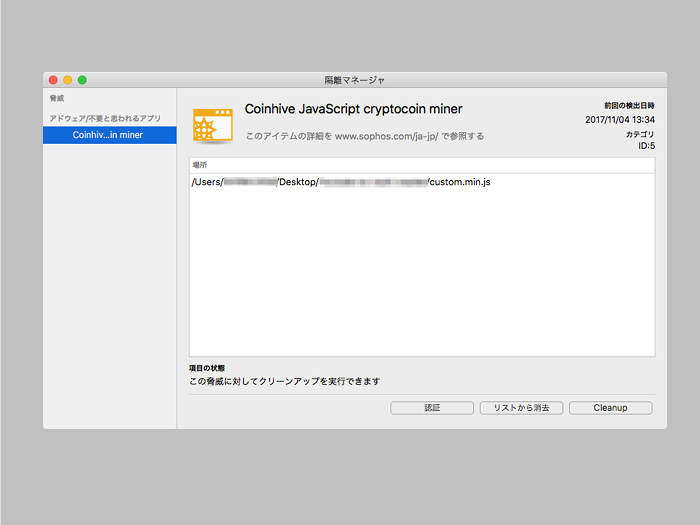Click the 認証 button

432,408
